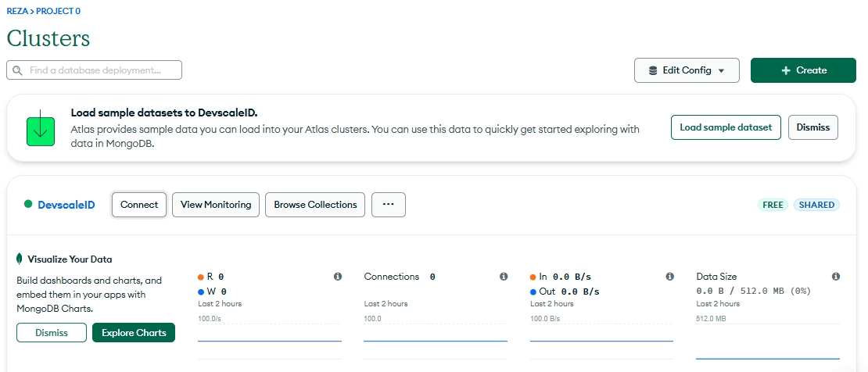Click the info icon beside Data Size
868x372 pixels.
[836, 276]
